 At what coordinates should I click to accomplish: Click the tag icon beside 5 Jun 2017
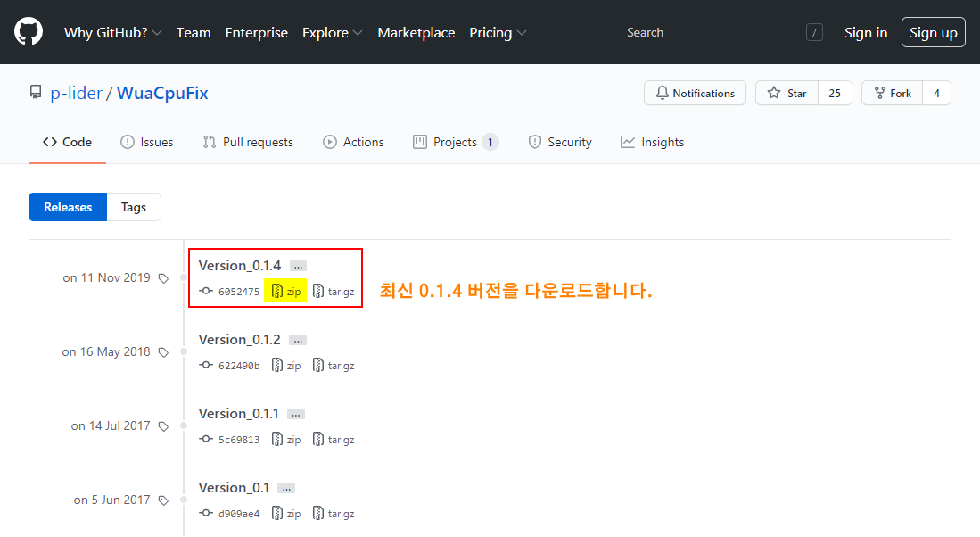(164, 500)
